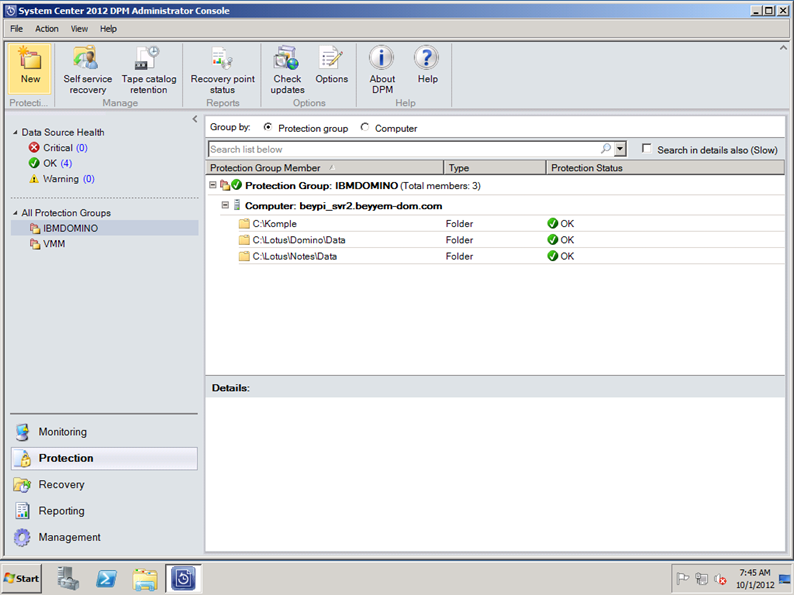Click the network tray icon
Viewport: 794px width, 595px height.
(701, 578)
